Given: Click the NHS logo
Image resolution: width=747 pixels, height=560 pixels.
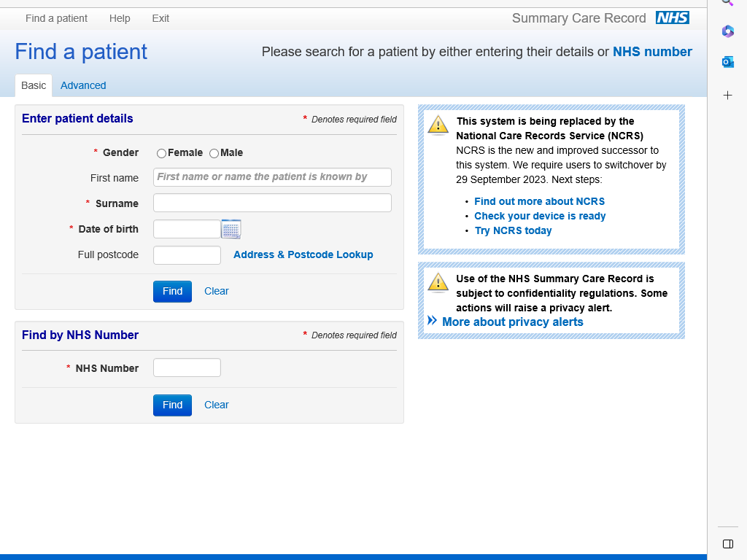Looking at the screenshot, I should [672, 18].
